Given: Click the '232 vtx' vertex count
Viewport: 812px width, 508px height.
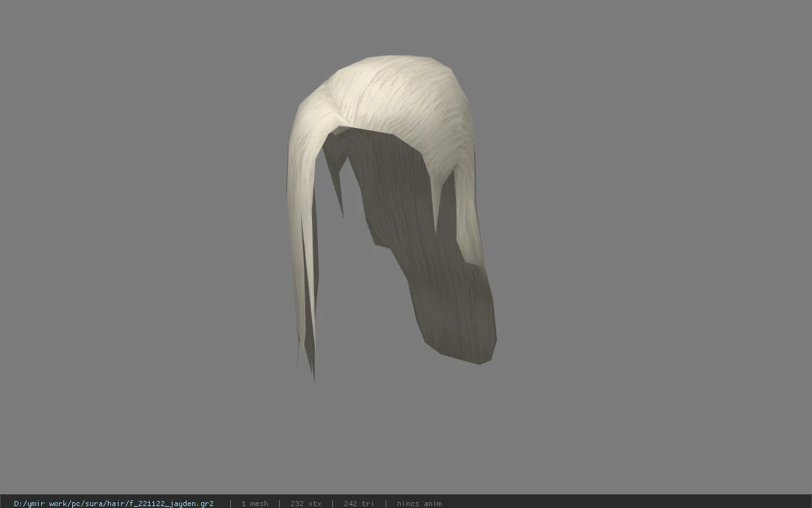Looking at the screenshot, I should pos(306,504).
